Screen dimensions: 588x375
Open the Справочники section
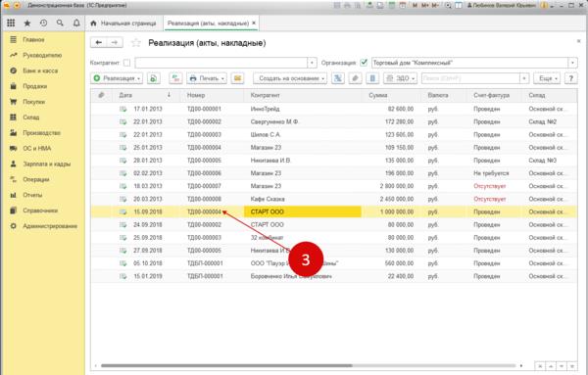[40, 211]
